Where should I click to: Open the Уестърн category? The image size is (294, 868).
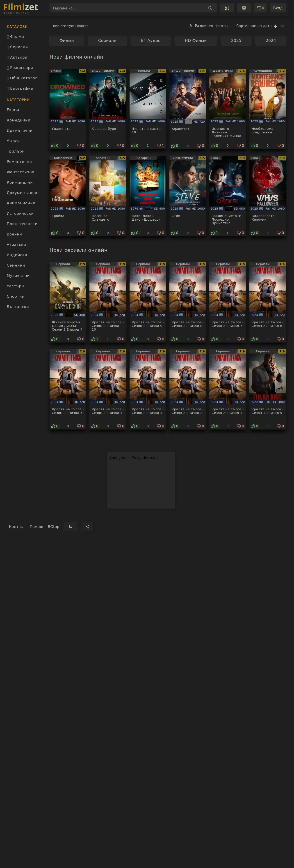point(15,286)
